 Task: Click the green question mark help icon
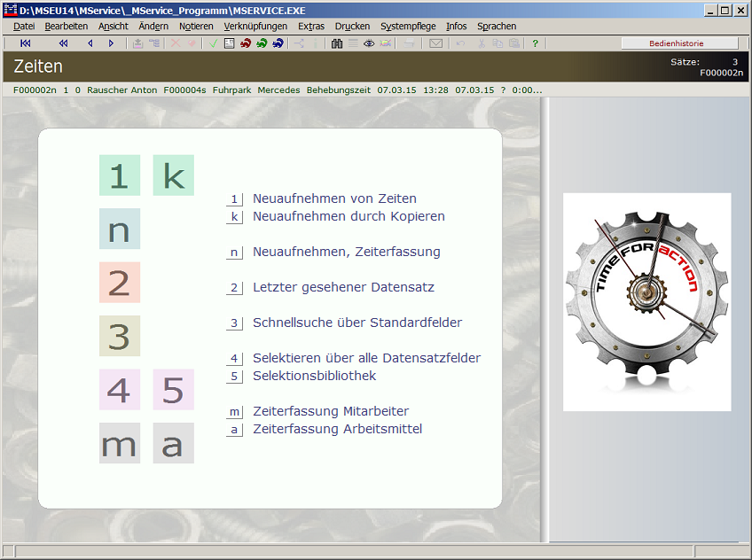pyautogui.click(x=536, y=43)
